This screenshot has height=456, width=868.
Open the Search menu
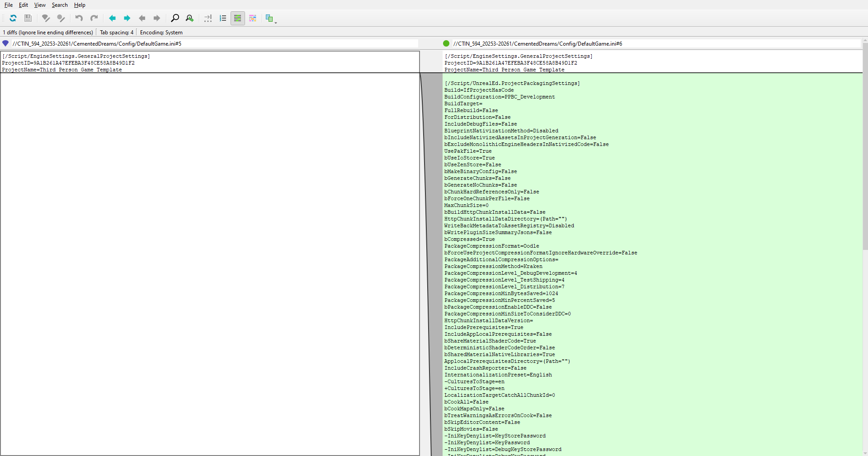point(60,5)
